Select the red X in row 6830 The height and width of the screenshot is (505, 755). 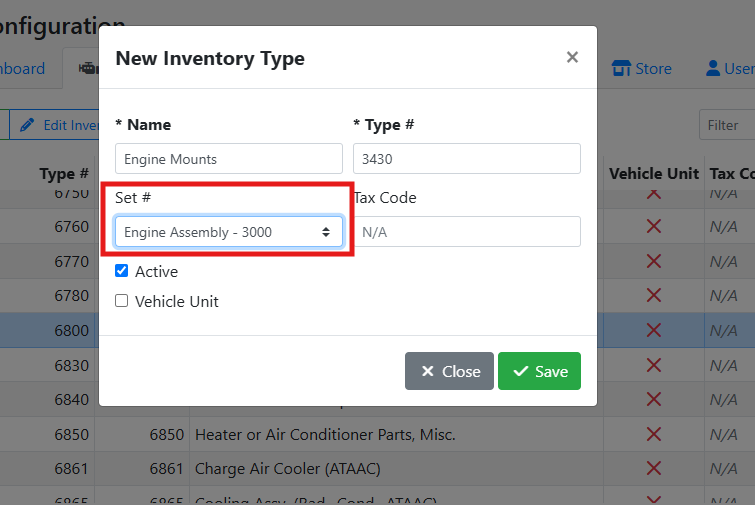653,365
